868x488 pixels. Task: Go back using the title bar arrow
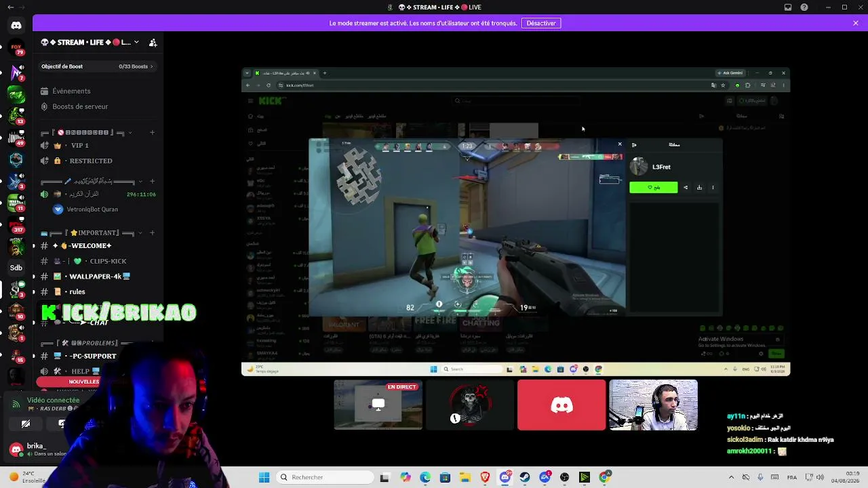(10, 7)
